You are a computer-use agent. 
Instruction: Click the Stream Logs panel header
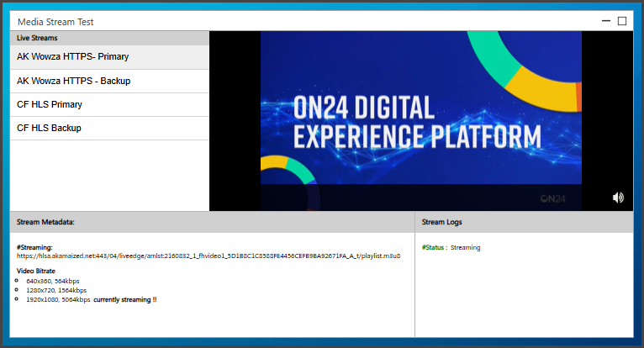click(x=525, y=222)
